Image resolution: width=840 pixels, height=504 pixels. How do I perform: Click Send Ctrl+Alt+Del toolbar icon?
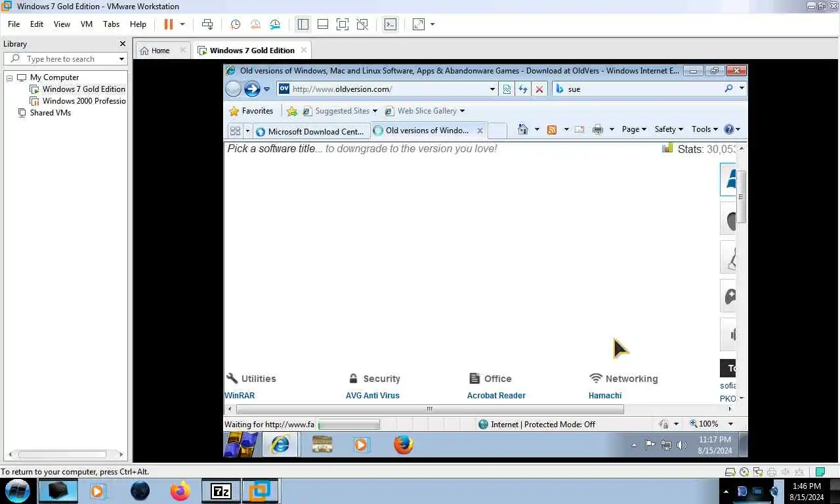[x=207, y=24]
